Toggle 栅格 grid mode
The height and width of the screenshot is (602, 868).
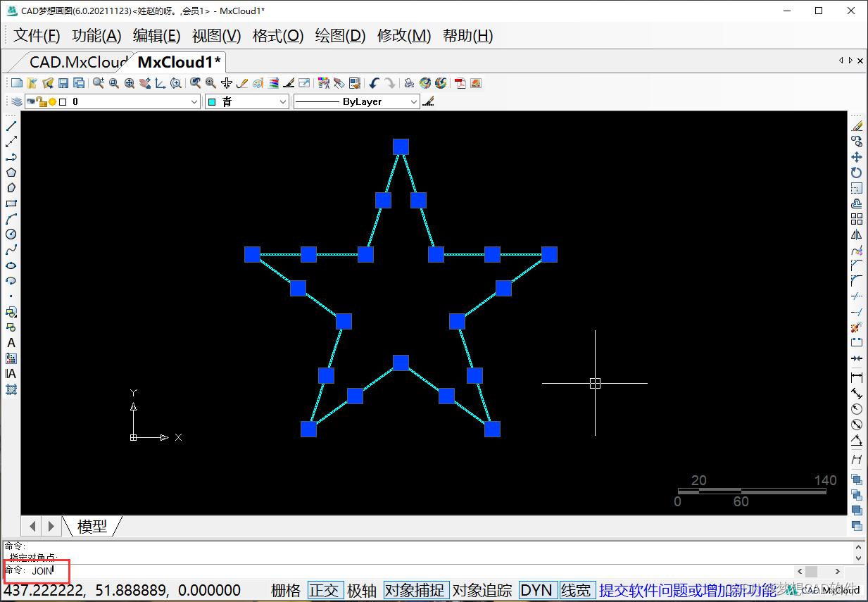286,590
